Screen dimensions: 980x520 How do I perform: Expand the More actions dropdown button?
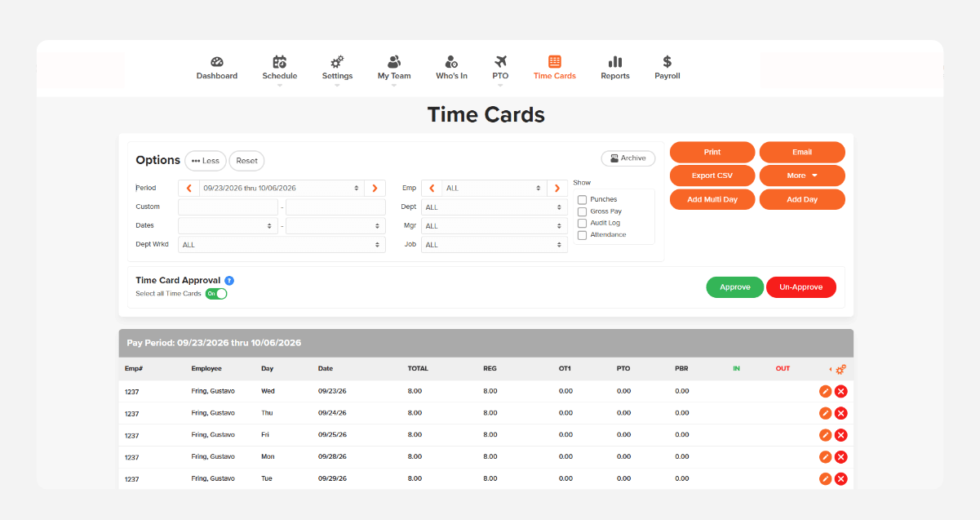click(x=802, y=176)
